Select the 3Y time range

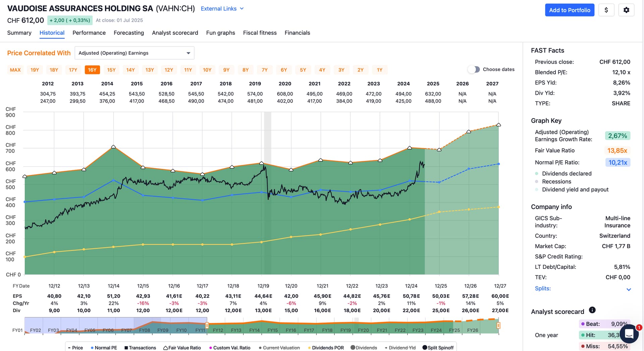point(341,70)
